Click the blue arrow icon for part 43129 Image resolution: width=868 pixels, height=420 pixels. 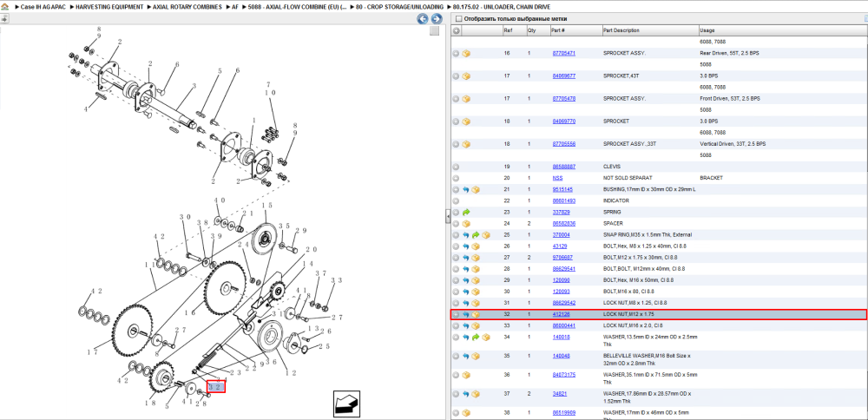[x=465, y=246]
